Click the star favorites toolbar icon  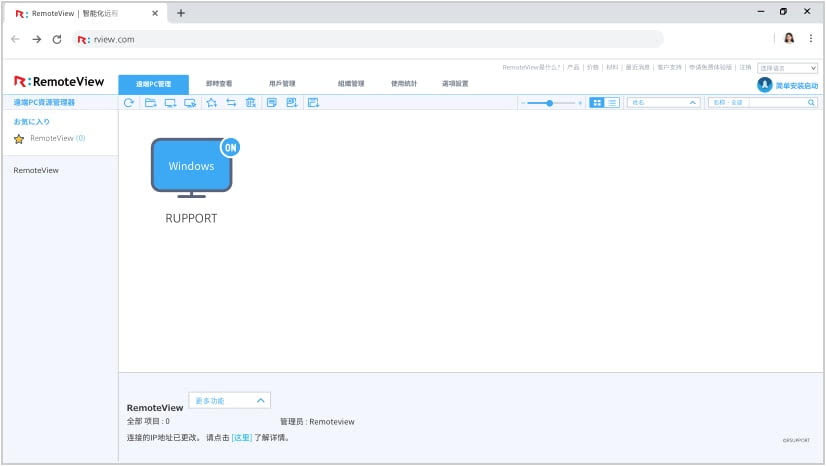[212, 103]
